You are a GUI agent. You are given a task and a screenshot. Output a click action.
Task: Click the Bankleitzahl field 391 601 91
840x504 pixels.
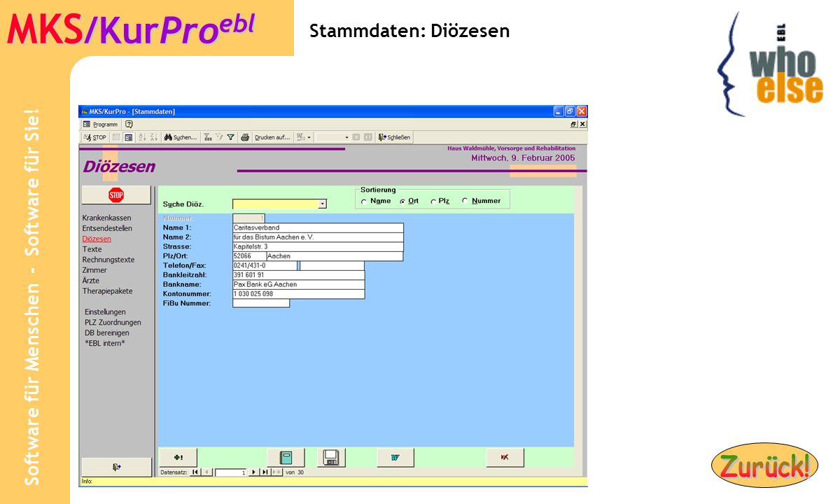coord(298,275)
